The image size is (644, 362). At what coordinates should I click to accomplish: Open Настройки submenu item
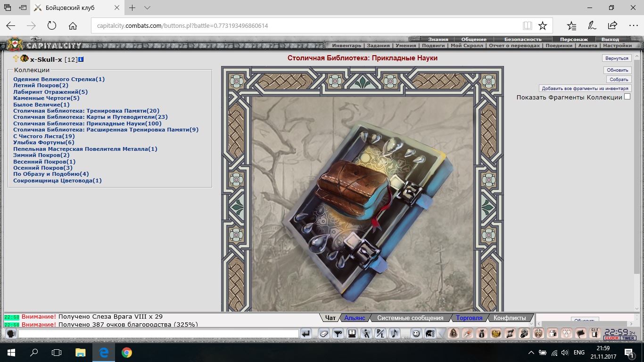pos(617,46)
